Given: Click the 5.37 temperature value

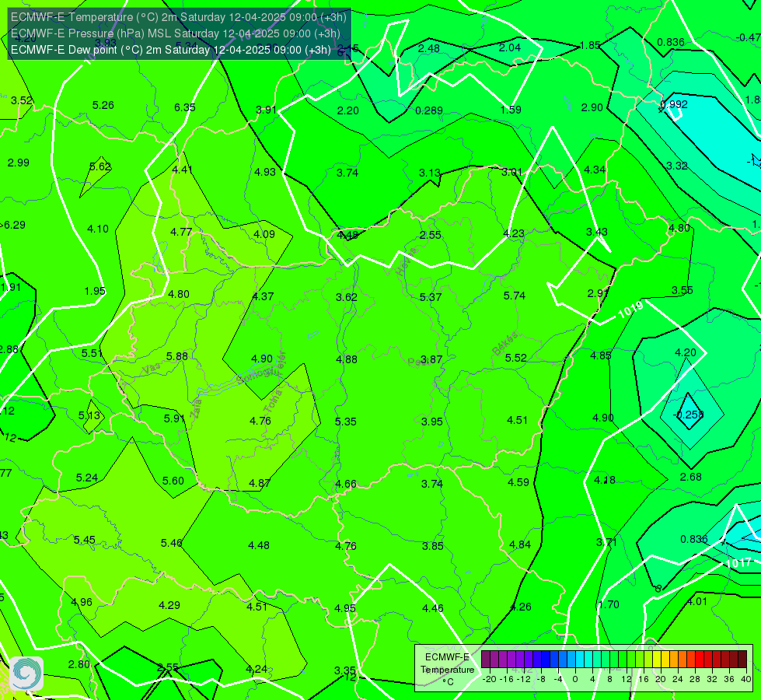Looking at the screenshot, I should tap(431, 297).
